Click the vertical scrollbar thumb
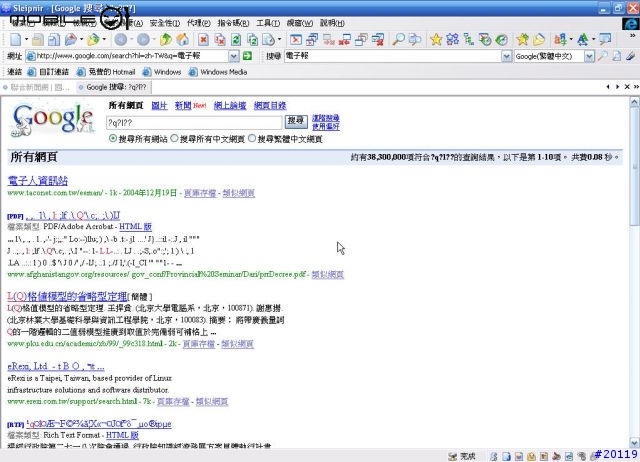The width and height of the screenshot is (640, 462). click(634, 166)
